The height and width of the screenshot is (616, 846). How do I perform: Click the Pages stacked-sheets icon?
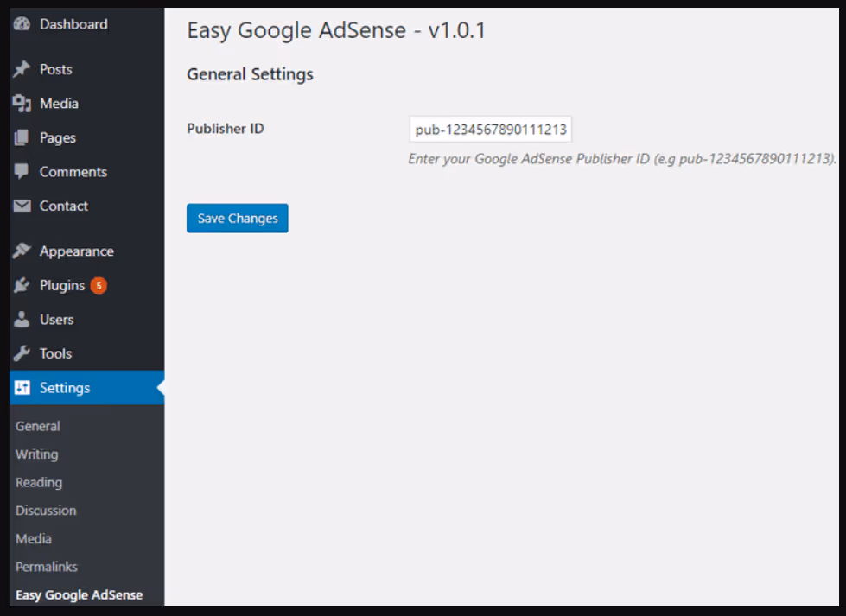tap(22, 137)
